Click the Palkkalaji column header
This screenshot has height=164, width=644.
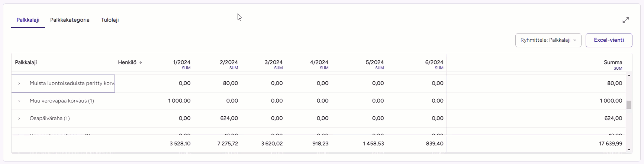pos(26,63)
